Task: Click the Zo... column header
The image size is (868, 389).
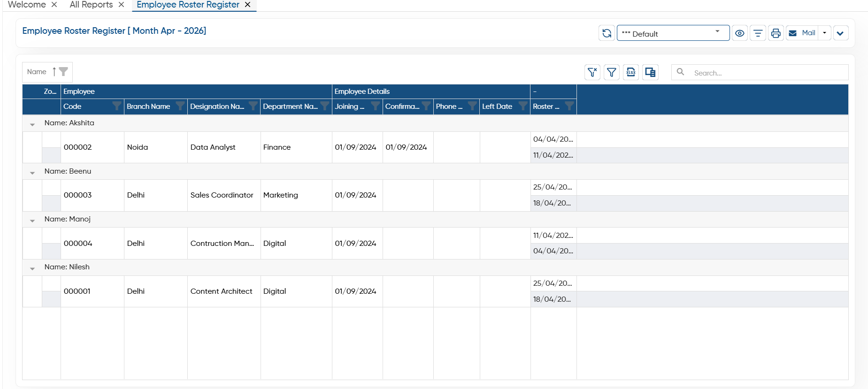Action: coord(50,92)
